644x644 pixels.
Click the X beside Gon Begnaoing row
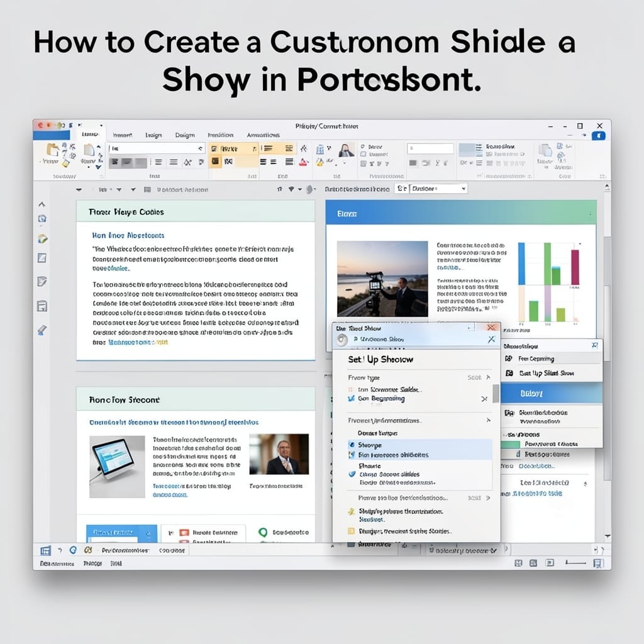tap(484, 399)
